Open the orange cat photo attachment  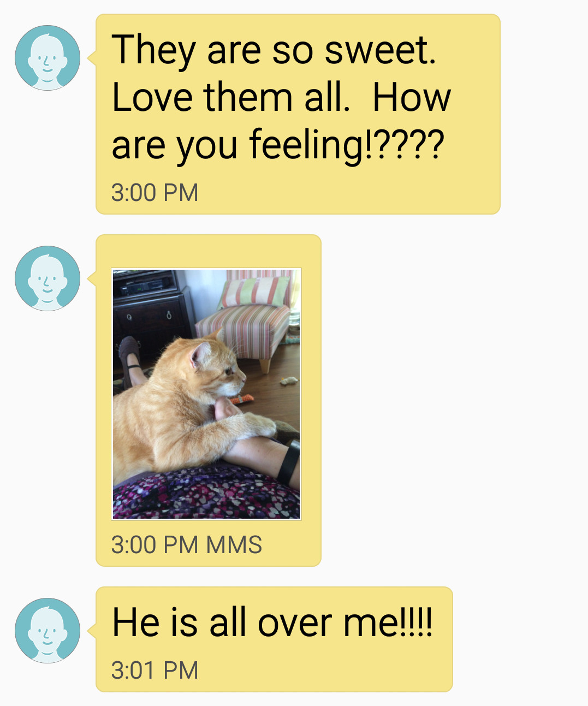click(206, 394)
